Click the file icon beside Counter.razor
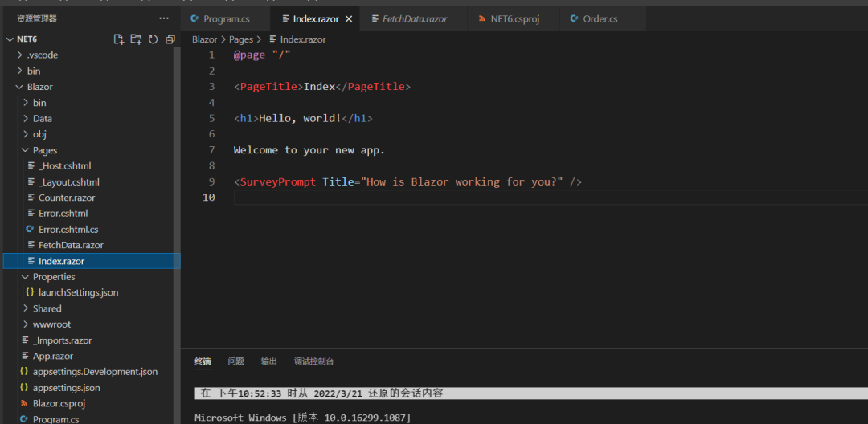 pos(31,198)
